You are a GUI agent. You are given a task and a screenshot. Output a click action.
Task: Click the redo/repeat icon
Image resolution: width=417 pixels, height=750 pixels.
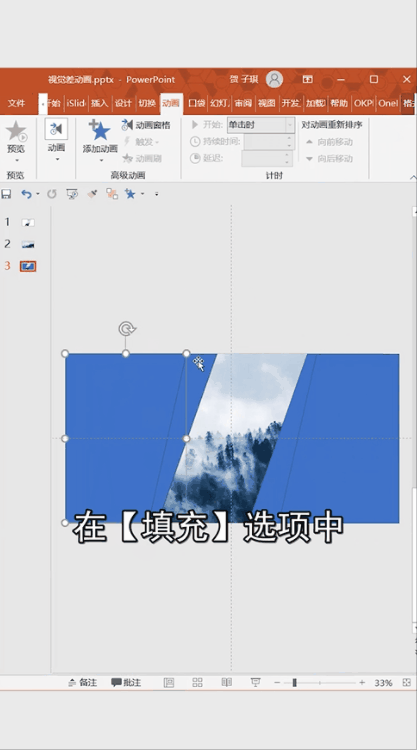(52, 194)
